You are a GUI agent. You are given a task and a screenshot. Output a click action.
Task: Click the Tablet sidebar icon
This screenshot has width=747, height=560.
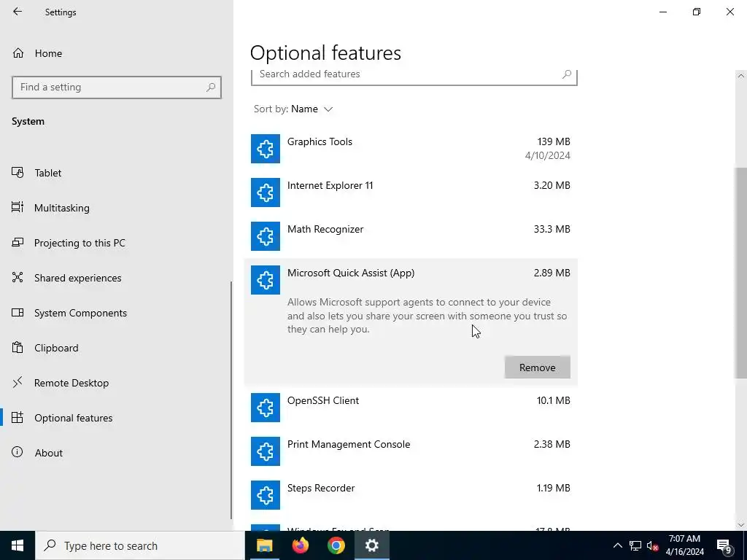[x=18, y=172]
